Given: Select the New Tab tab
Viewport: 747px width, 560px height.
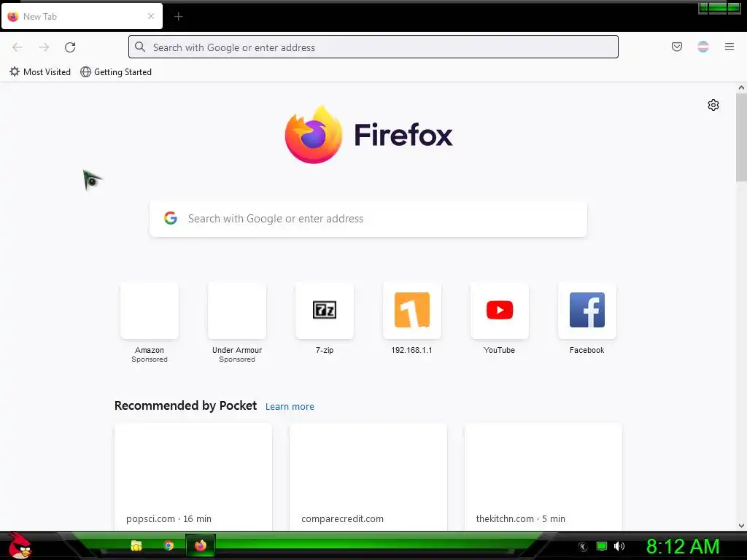Looking at the screenshot, I should [82, 17].
